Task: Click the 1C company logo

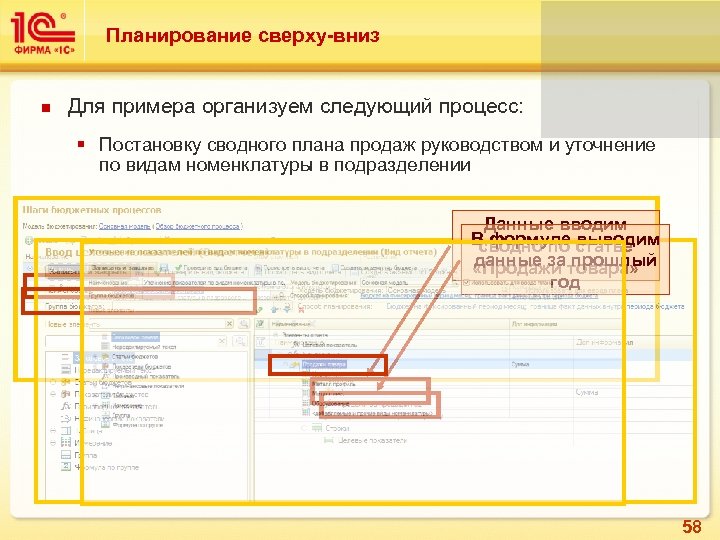Action: tap(44, 34)
